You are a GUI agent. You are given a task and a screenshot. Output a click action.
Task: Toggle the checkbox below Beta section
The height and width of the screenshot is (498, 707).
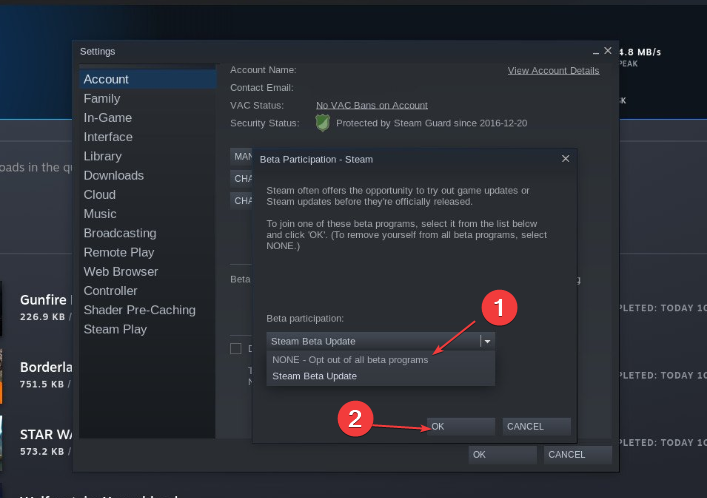pos(236,349)
